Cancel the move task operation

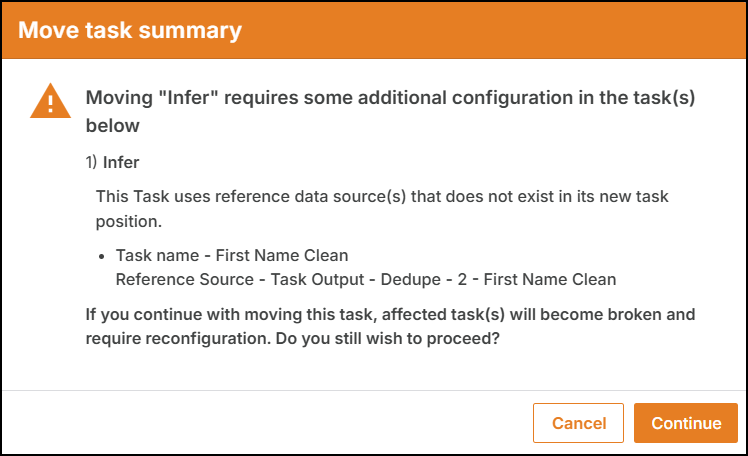point(578,423)
